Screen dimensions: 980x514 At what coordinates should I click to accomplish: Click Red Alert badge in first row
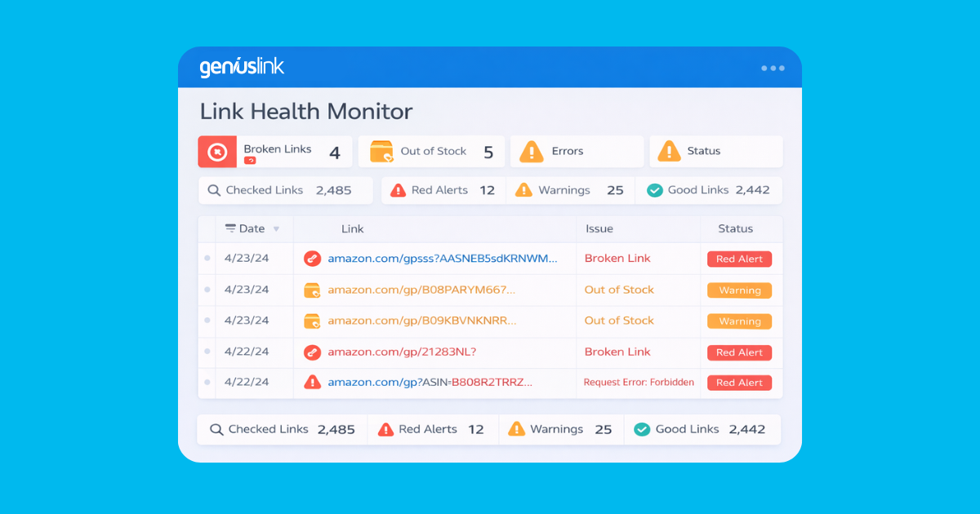(739, 259)
